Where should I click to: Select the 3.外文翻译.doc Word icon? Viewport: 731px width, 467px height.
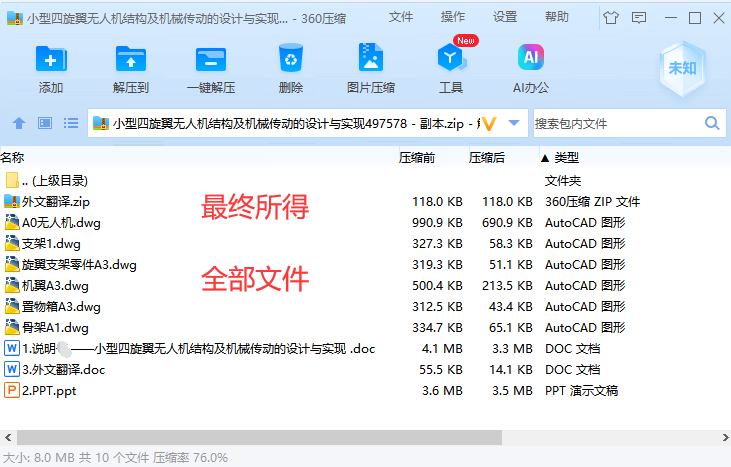[12, 369]
